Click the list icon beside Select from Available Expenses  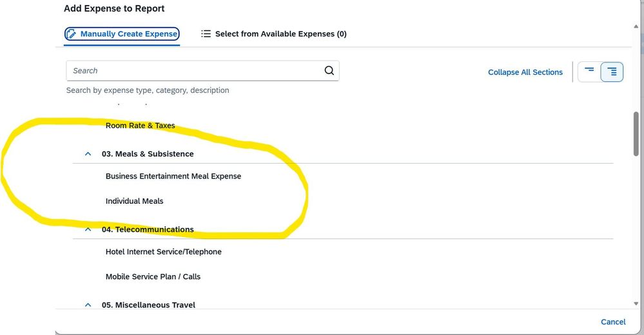(206, 33)
